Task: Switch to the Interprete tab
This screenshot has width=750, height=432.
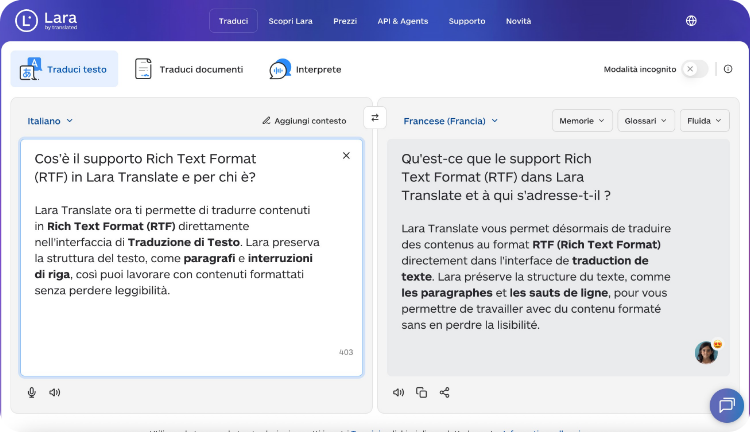Action: pyautogui.click(x=305, y=69)
